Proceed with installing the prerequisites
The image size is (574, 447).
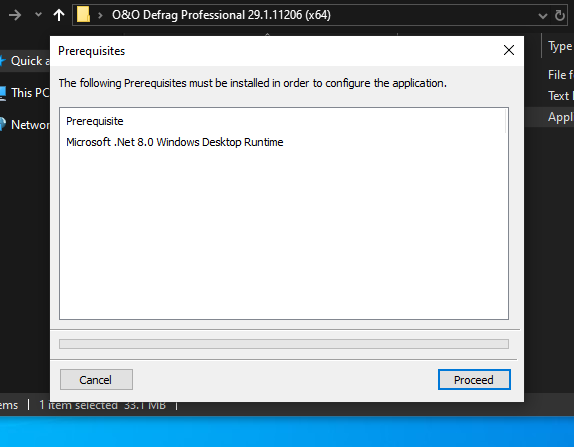[474, 380]
